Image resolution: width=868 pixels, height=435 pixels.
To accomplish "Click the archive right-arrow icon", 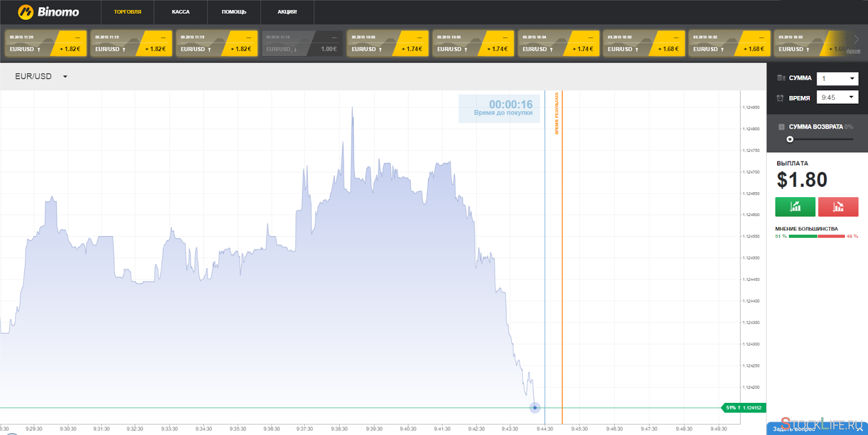I will (856, 39).
